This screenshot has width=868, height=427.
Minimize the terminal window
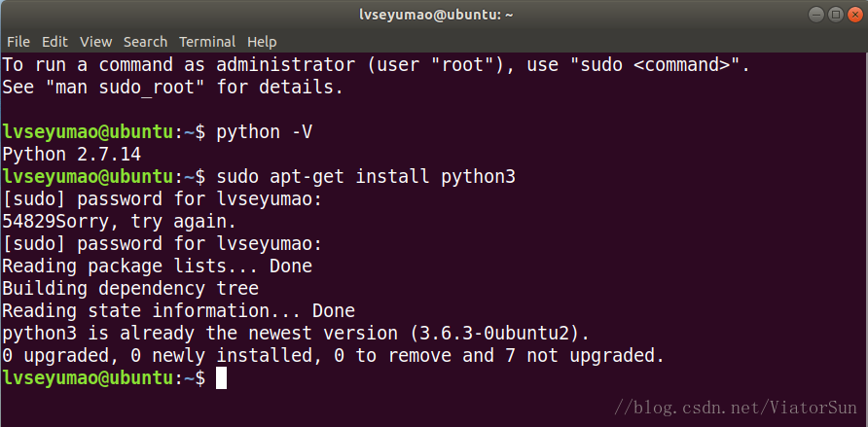[x=816, y=15]
